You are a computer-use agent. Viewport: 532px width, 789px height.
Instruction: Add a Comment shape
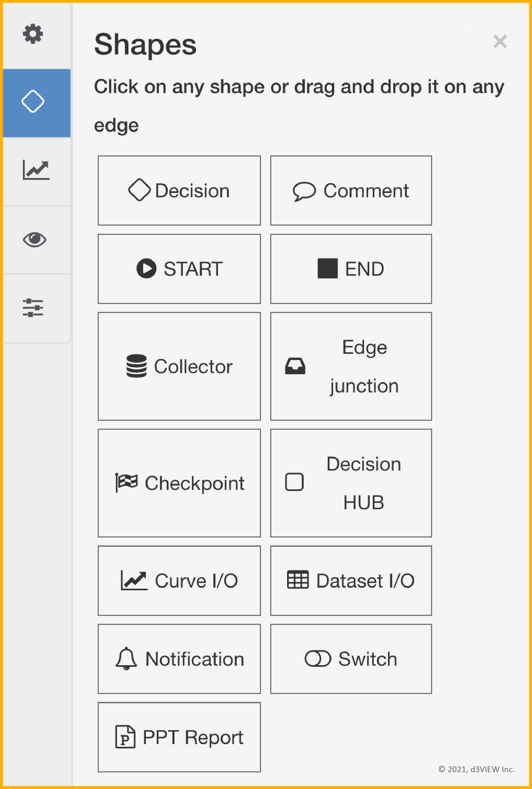coord(351,191)
